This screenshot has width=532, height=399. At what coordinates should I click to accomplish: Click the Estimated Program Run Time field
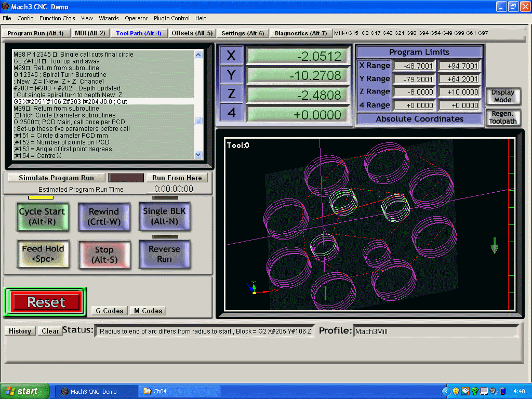coord(170,189)
